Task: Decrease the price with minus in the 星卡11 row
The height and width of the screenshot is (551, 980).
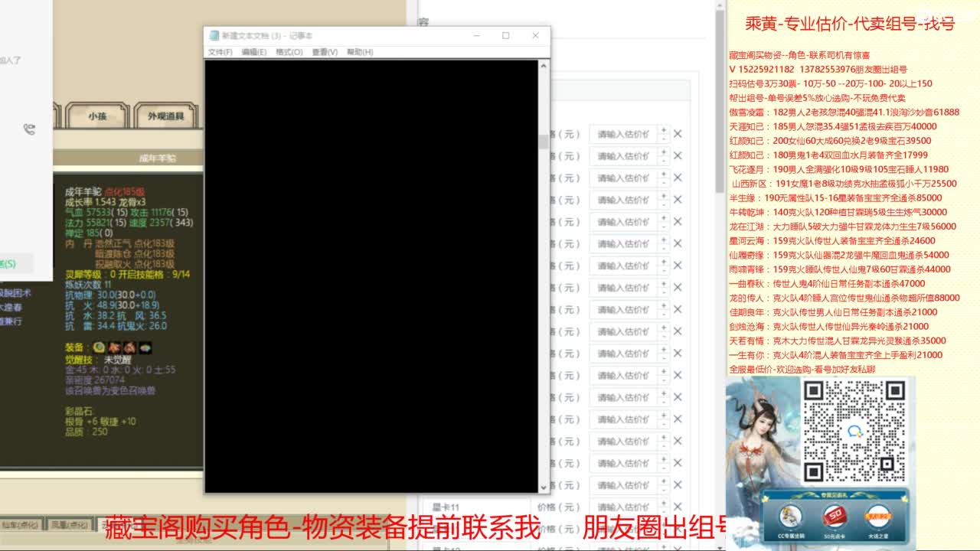Action: 663,512
